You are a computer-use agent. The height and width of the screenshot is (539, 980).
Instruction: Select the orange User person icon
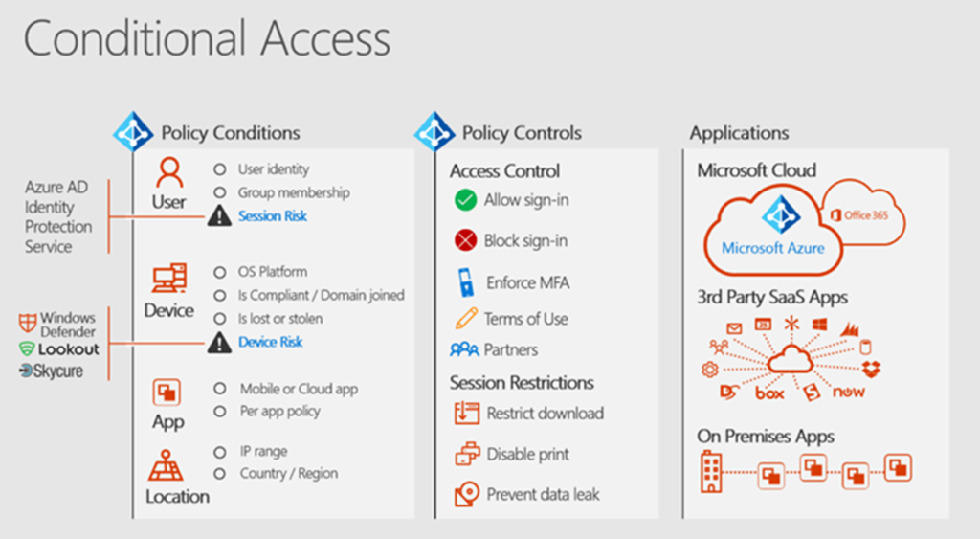click(169, 172)
